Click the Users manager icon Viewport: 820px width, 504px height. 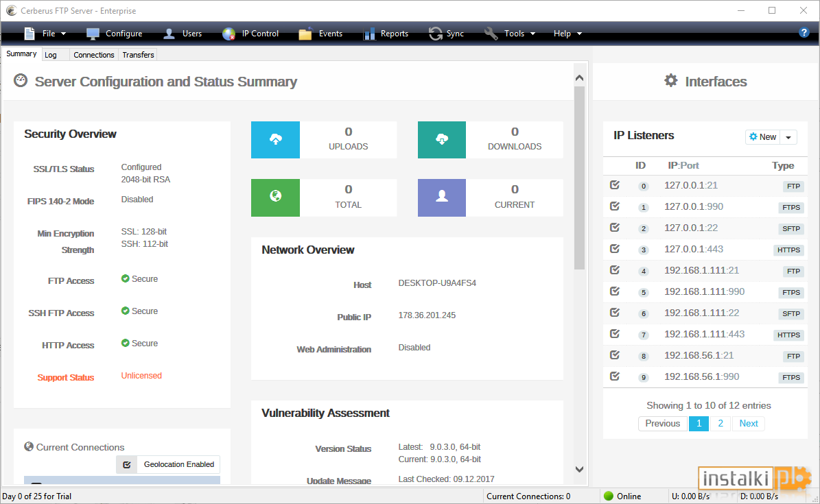169,34
